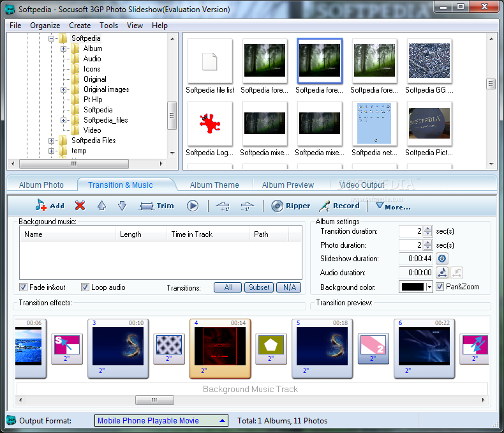Select the Video folder in tree
Image resolution: width=504 pixels, height=433 pixels.
click(x=93, y=130)
